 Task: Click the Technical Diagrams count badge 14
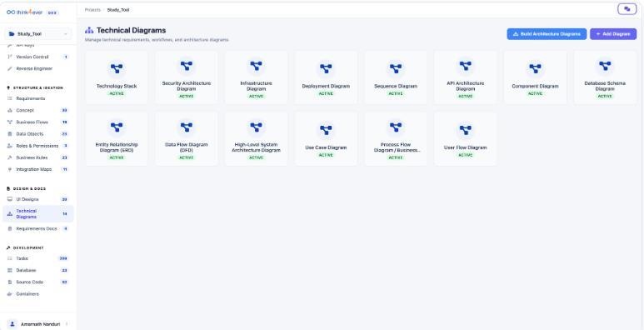pyautogui.click(x=64, y=213)
